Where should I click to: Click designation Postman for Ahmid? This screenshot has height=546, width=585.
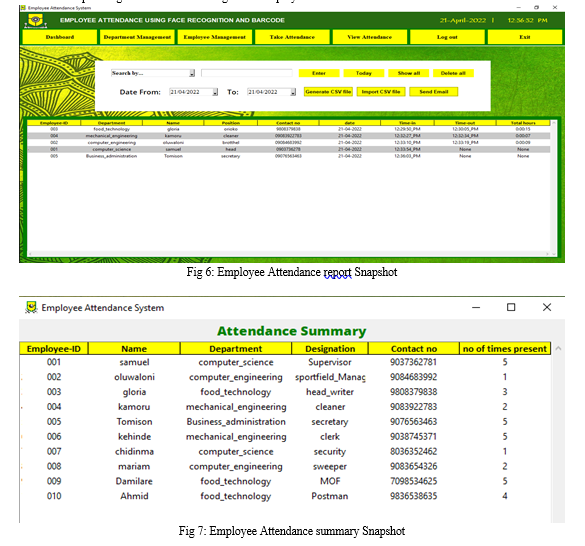330,496
